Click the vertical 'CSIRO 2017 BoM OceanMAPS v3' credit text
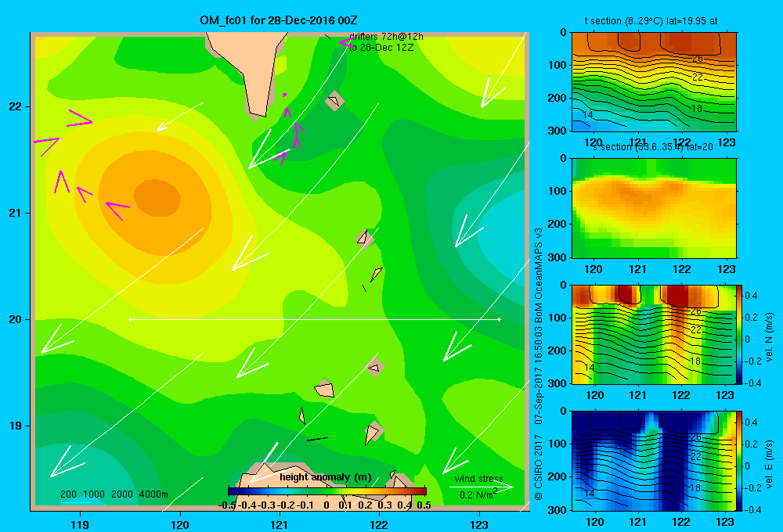This screenshot has height=532, width=783. point(539,363)
